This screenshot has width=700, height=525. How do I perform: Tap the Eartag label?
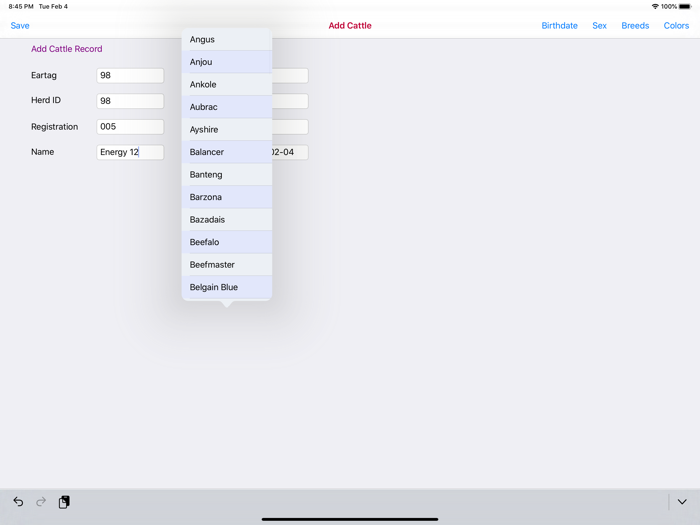pos(44,75)
